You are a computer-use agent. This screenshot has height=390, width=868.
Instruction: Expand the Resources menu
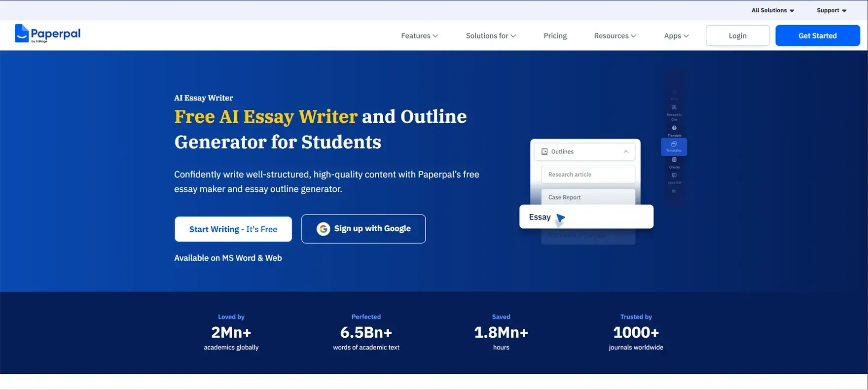(x=615, y=36)
